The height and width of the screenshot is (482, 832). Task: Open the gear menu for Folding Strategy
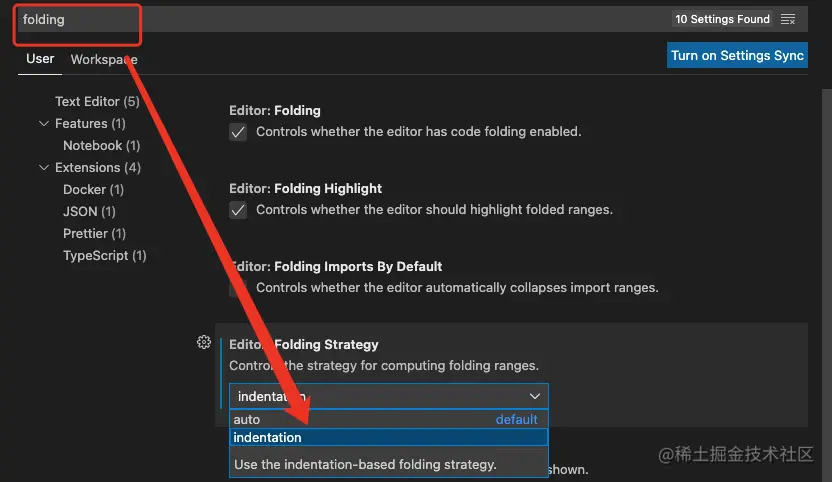coord(204,342)
